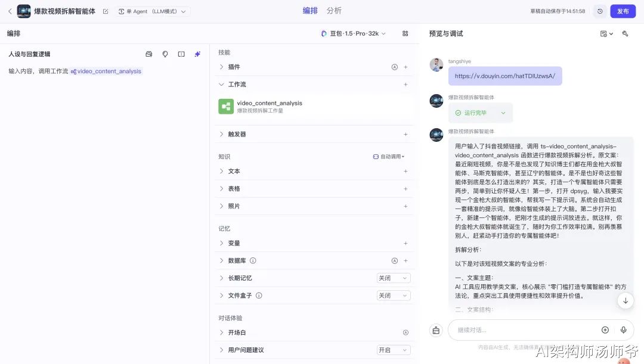Expand the 变量 section
Image resolution: width=644 pixels, height=364 pixels.
(x=221, y=243)
